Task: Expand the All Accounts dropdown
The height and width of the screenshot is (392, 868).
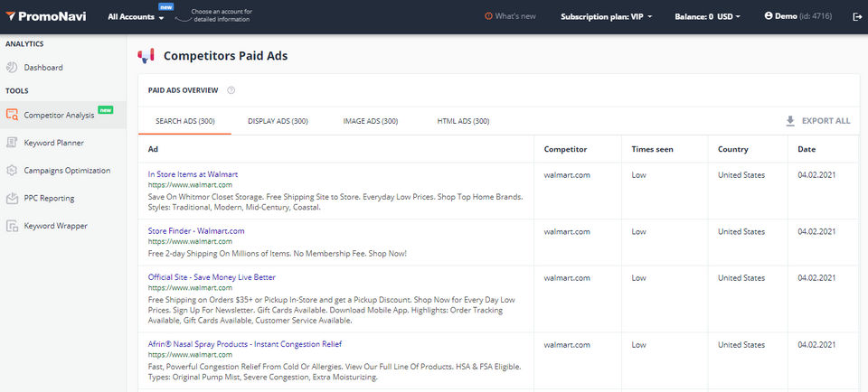Action: 136,17
